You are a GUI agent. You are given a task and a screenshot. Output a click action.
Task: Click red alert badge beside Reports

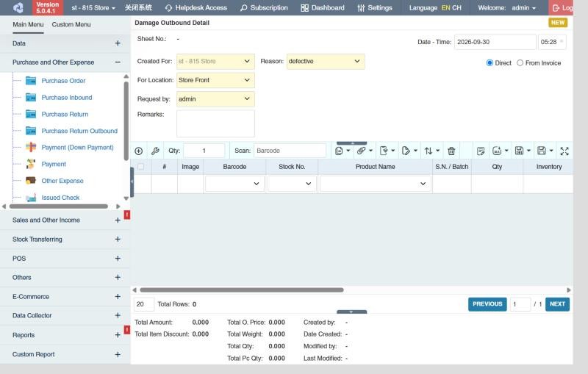click(x=127, y=330)
